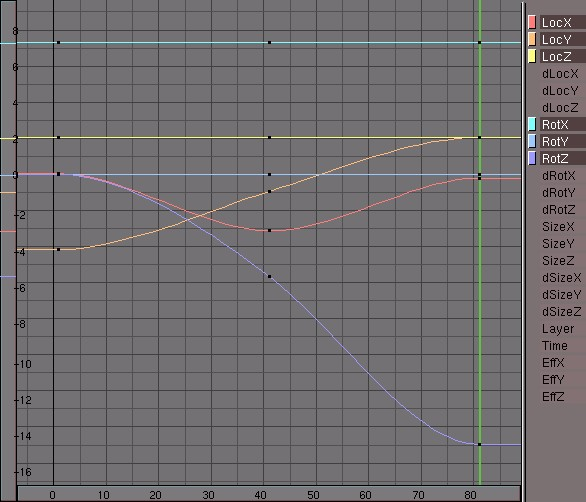Image resolution: width=586 pixels, height=502 pixels.
Task: Click the yellow LocZ color swatch
Action: 532,56
